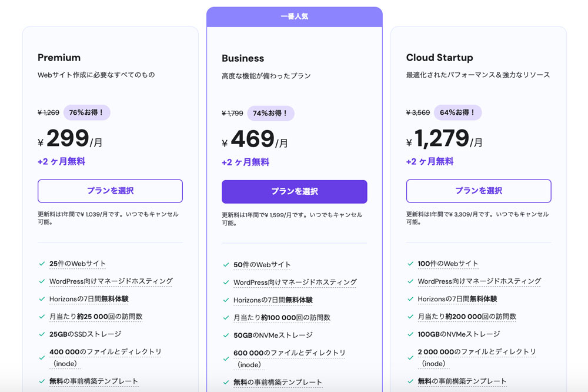Click Premium 76%お得 discount badge

(x=86, y=112)
